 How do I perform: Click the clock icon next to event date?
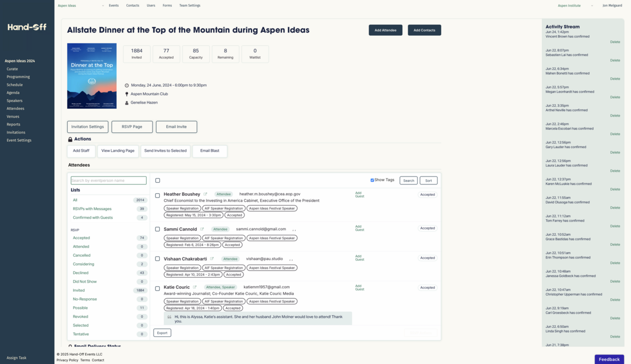[x=127, y=85]
